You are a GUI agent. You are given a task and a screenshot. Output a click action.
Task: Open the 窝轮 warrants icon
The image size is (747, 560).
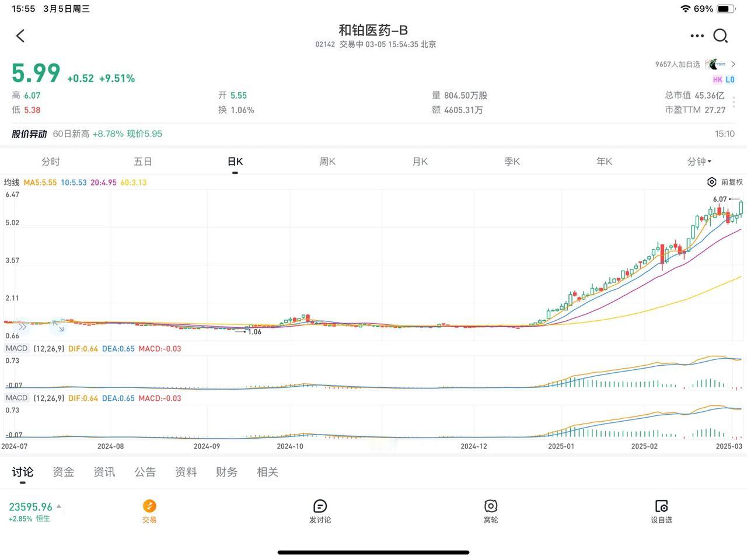click(x=491, y=506)
